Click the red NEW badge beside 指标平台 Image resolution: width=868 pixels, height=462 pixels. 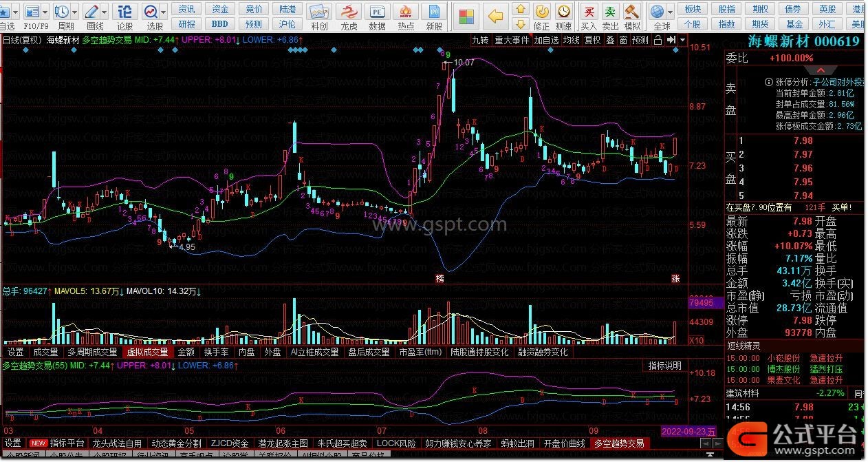[39, 443]
